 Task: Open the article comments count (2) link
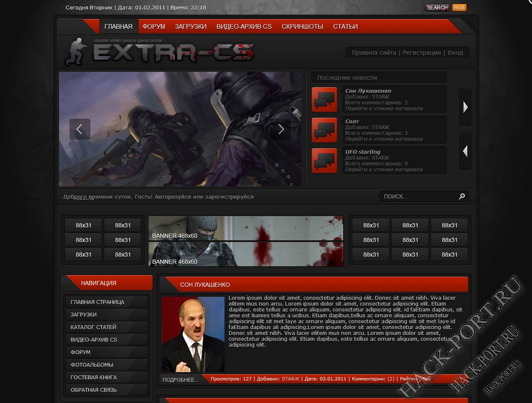click(391, 379)
